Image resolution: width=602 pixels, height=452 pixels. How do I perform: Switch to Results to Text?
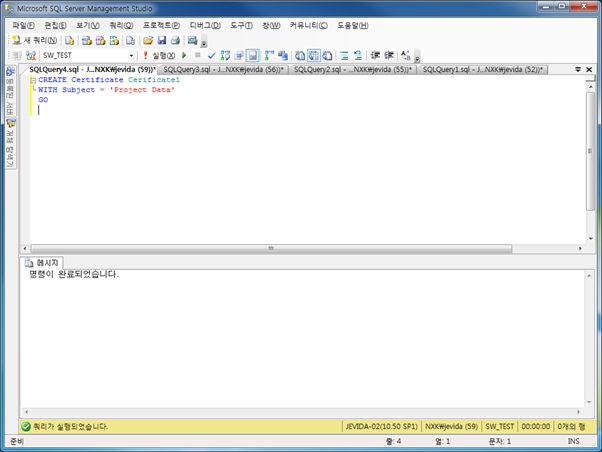(x=300, y=56)
